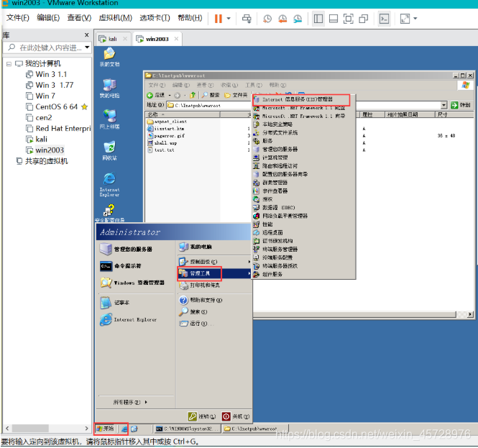Click the send Ctrl+Alt+Del toolbar icon
This screenshot has width=478, height=448.
coord(247,19)
